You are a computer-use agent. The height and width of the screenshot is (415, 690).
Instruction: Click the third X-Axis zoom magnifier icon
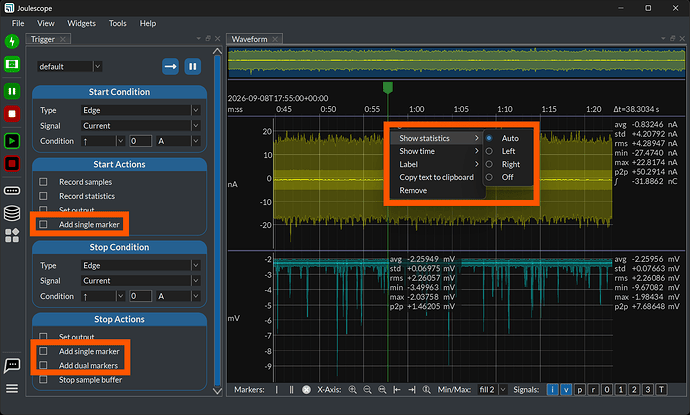click(382, 389)
